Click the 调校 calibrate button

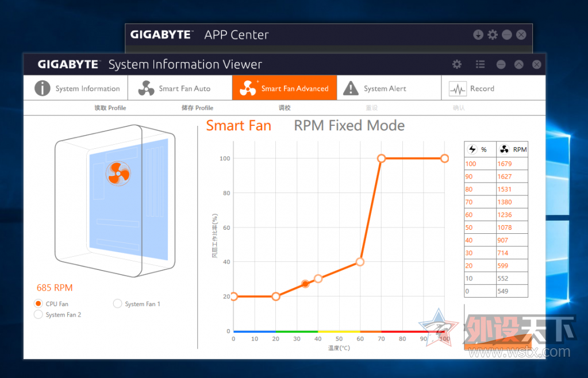pyautogui.click(x=285, y=108)
